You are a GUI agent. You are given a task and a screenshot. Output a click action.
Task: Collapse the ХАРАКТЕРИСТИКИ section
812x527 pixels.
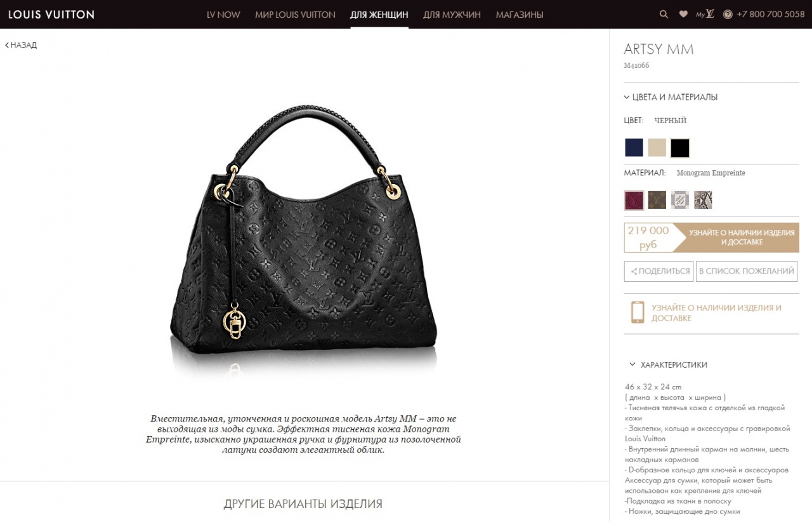(668, 364)
